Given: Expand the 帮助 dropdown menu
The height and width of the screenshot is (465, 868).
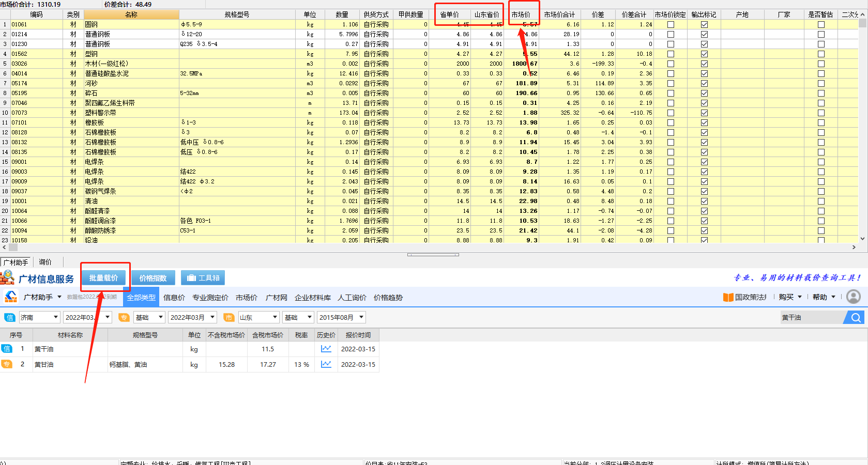Looking at the screenshot, I should (x=833, y=297).
